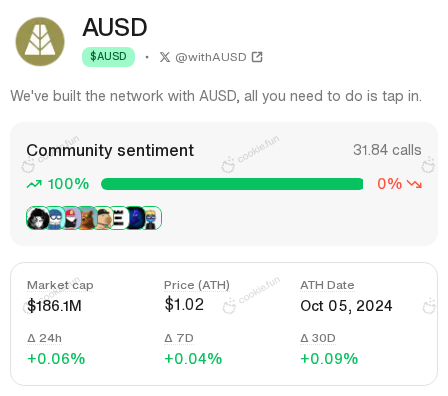448x396 pixels.
Task: Open the @withAUSD profile link
Action: [211, 57]
